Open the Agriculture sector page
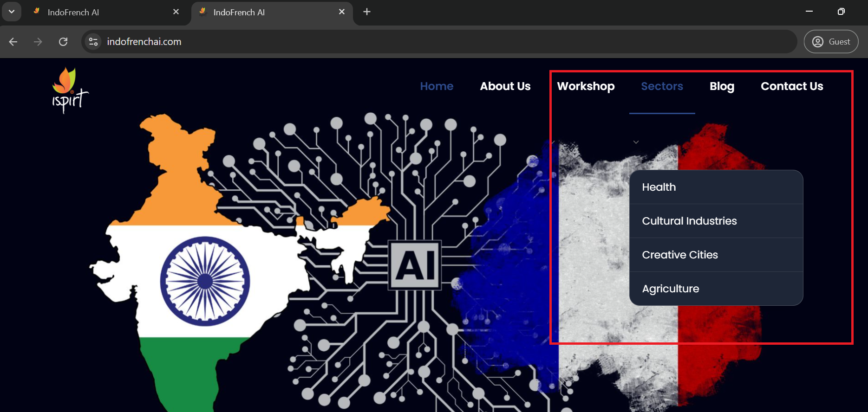Image resolution: width=868 pixels, height=412 pixels. (716, 289)
